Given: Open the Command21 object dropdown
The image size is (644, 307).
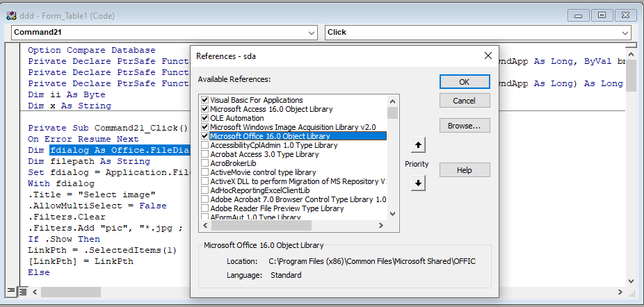Looking at the screenshot, I should pyautogui.click(x=310, y=33).
